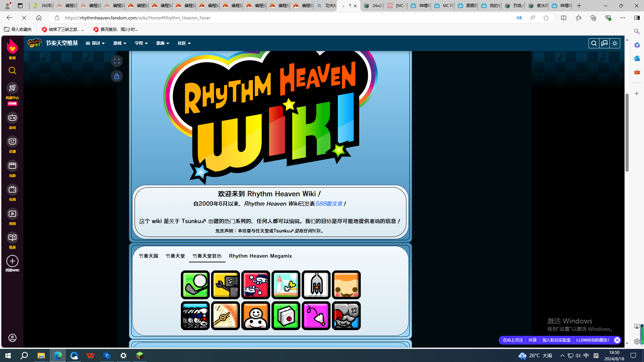Open the orange mustache face game icon
644x362 pixels.
coord(346,285)
